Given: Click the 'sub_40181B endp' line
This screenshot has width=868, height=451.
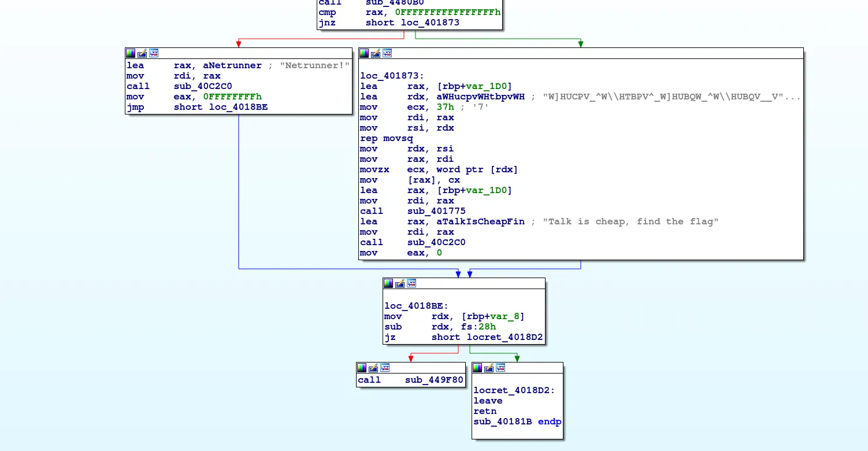Looking at the screenshot, I should pos(517,422).
